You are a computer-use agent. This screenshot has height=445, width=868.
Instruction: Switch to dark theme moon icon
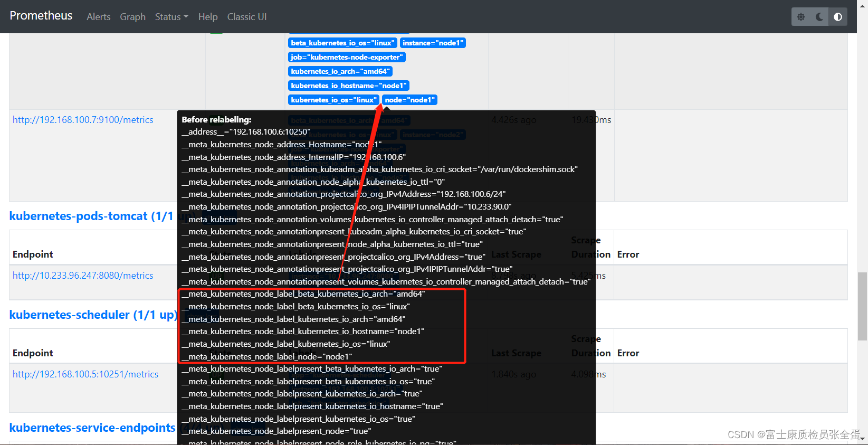click(819, 17)
